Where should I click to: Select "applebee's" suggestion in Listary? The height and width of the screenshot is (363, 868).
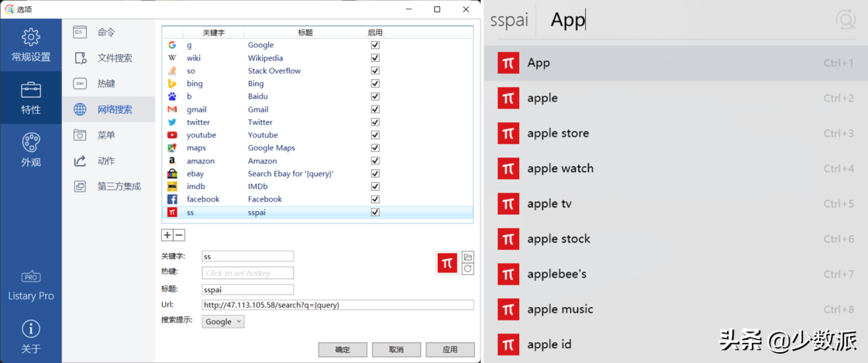pyautogui.click(x=676, y=274)
